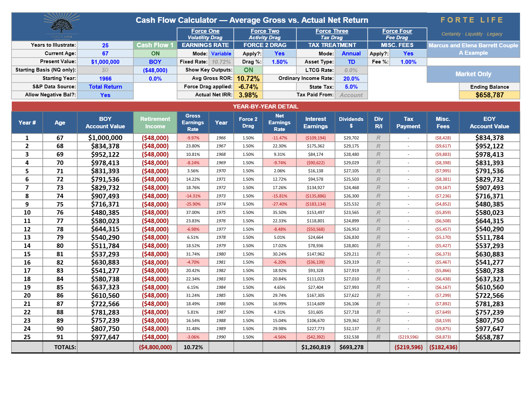Click the Net Earnings Rate column header

(x=279, y=123)
